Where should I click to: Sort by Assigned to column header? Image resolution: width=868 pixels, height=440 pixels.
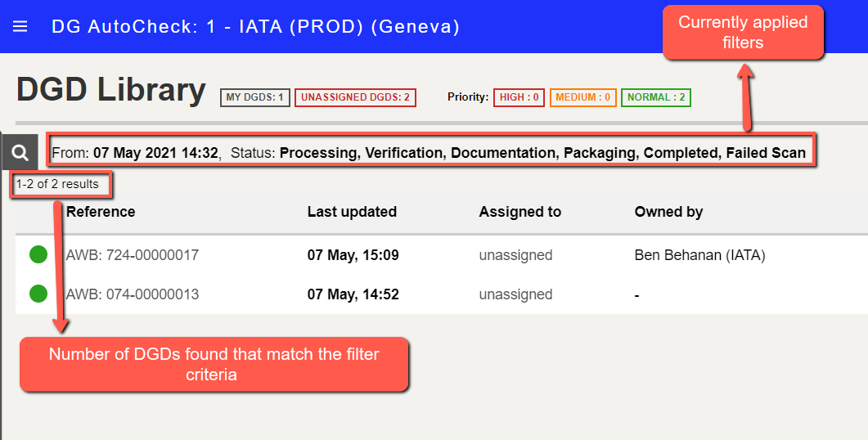tap(519, 212)
